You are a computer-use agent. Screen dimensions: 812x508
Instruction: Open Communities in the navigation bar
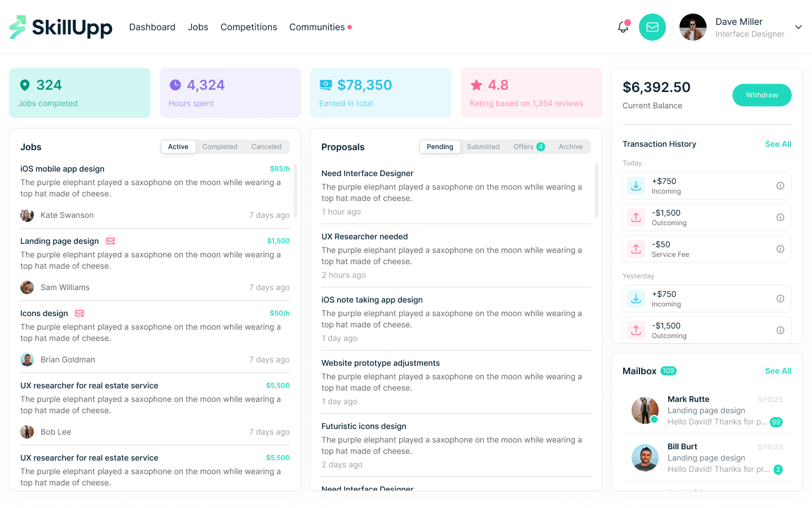[317, 27]
